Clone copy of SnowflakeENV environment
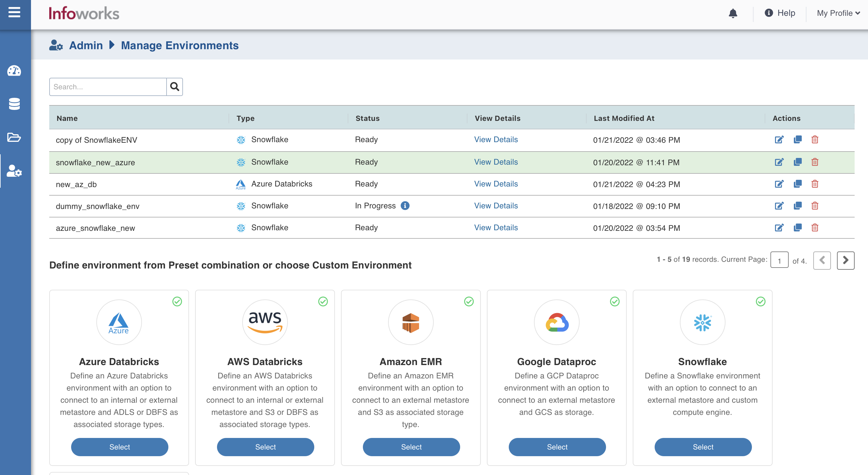The image size is (868, 475). tap(797, 139)
